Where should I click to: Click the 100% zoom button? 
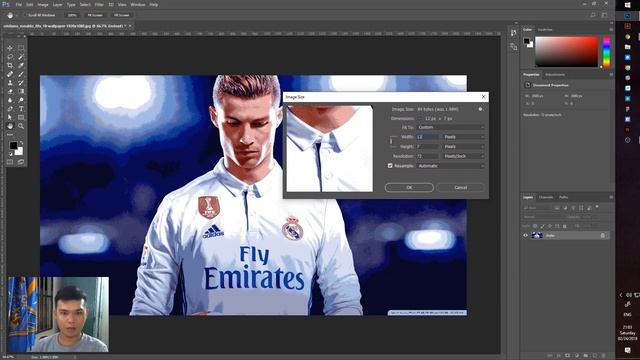[x=72, y=15]
